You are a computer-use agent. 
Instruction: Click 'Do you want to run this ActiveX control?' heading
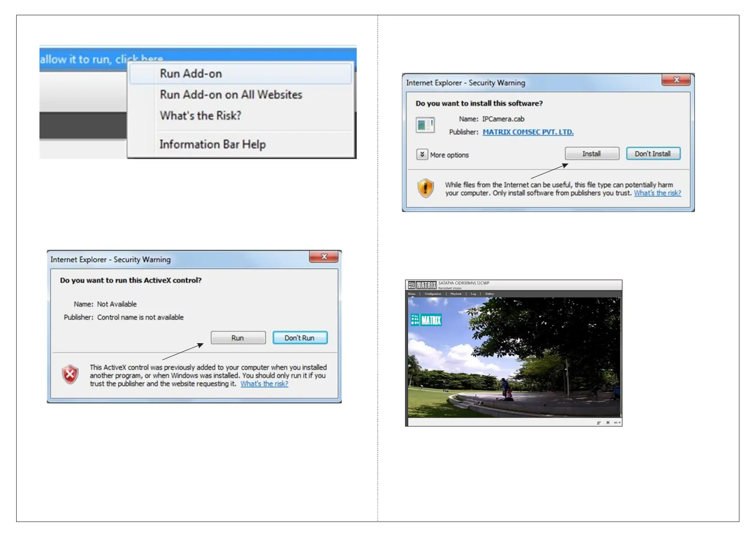coord(131,280)
